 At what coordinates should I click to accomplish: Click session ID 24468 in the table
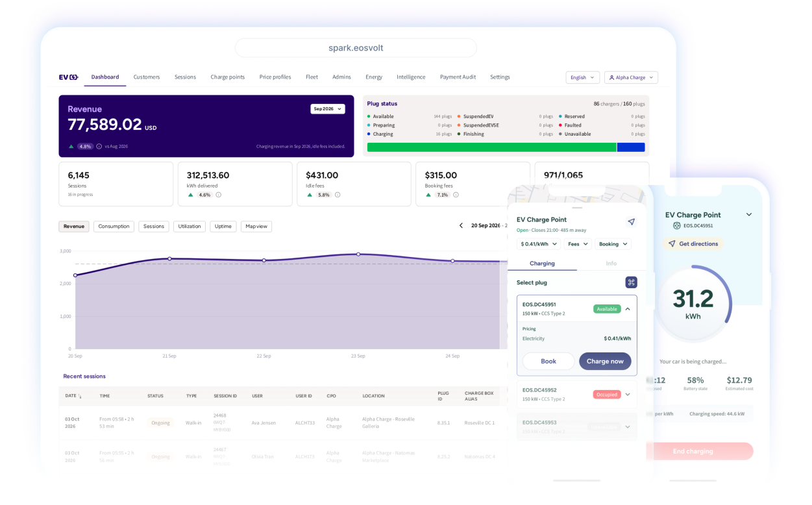click(219, 415)
